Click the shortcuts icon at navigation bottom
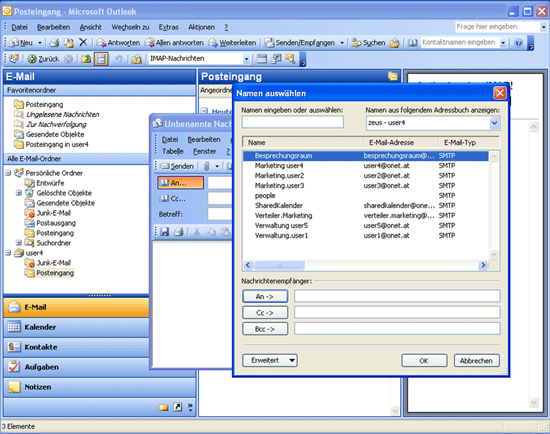Viewport: 550px width, 434px height. [178, 407]
